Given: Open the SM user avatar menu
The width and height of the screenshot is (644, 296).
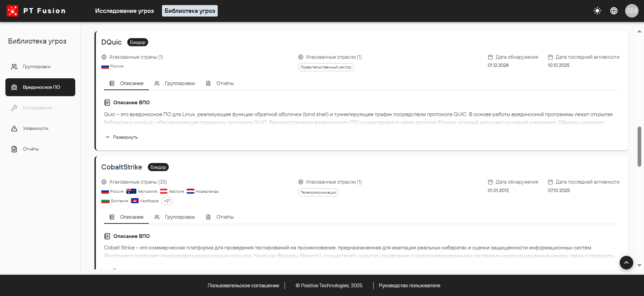Looking at the screenshot, I should [631, 11].
